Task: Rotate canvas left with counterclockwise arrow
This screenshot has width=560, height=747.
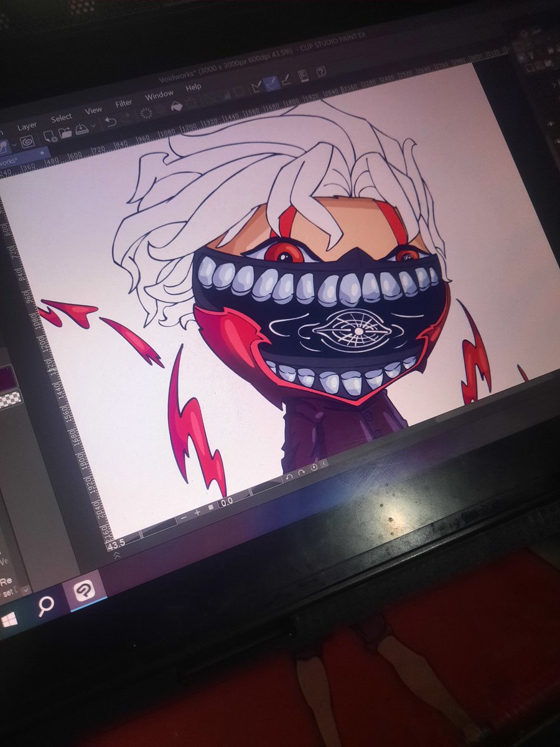Action: pos(289,476)
